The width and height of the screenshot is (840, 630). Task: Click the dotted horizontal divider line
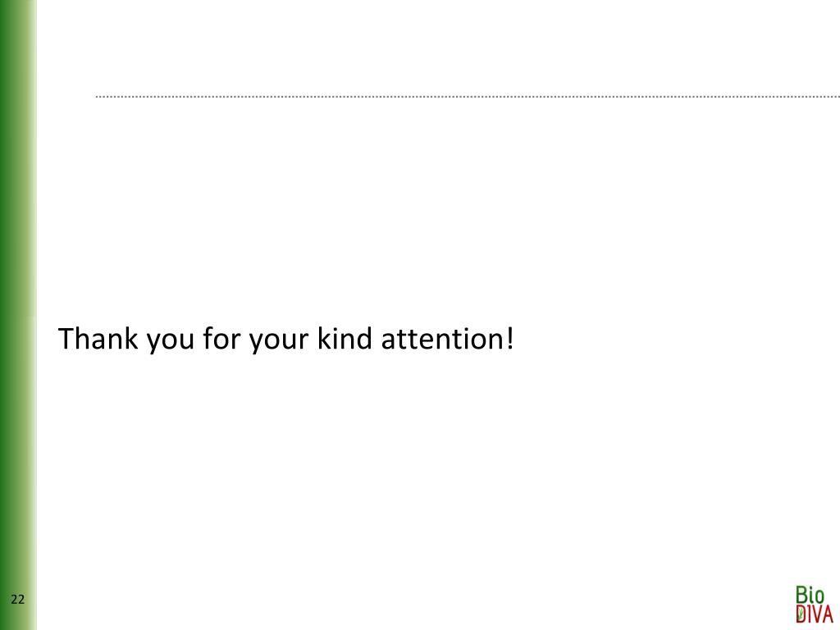(x=468, y=97)
